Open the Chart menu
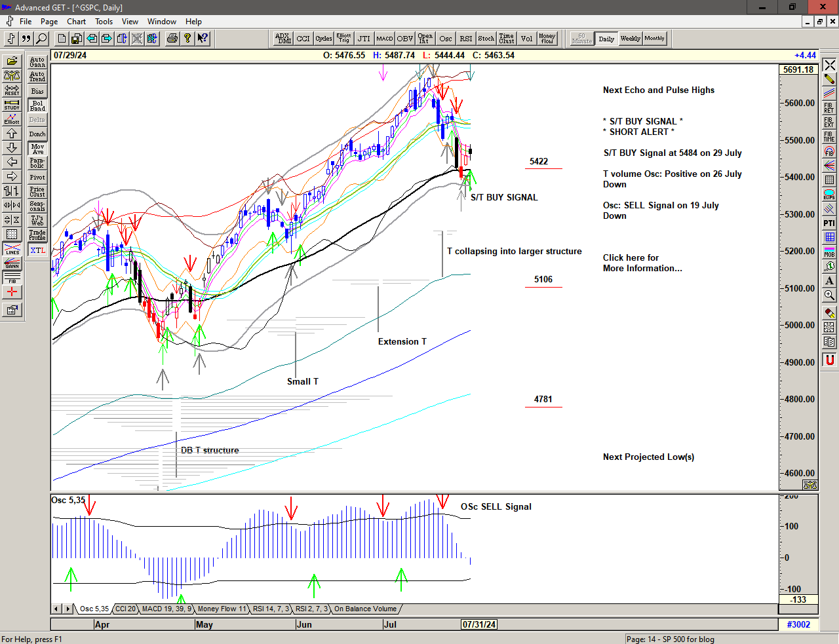839x644 pixels. 76,22
